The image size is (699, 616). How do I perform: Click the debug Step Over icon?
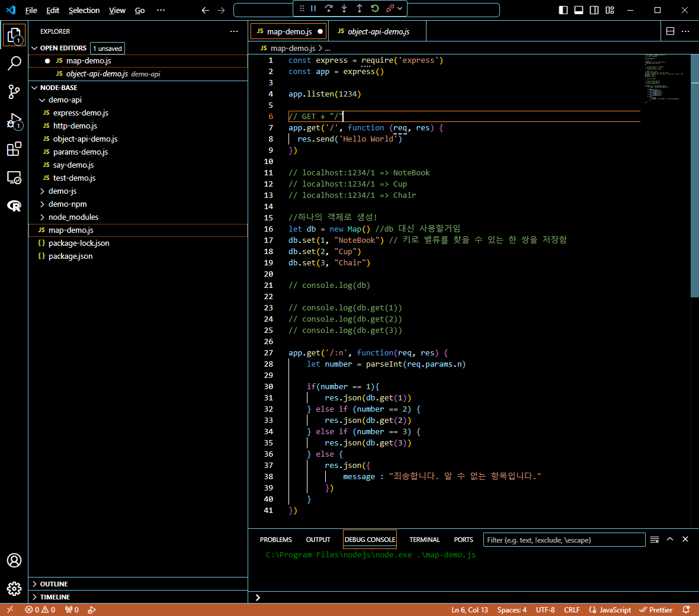329,8
